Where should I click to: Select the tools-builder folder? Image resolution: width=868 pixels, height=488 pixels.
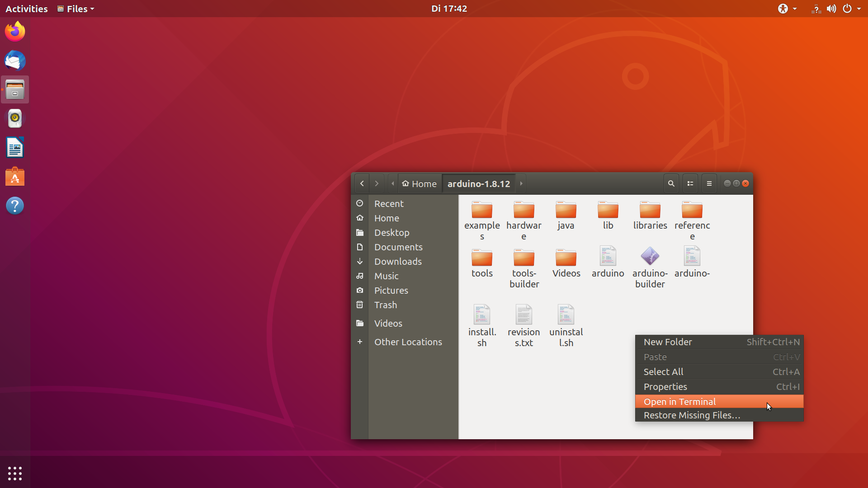524,268
